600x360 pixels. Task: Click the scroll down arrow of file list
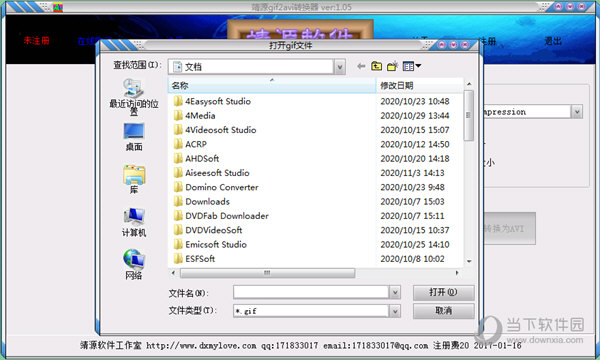(x=469, y=261)
